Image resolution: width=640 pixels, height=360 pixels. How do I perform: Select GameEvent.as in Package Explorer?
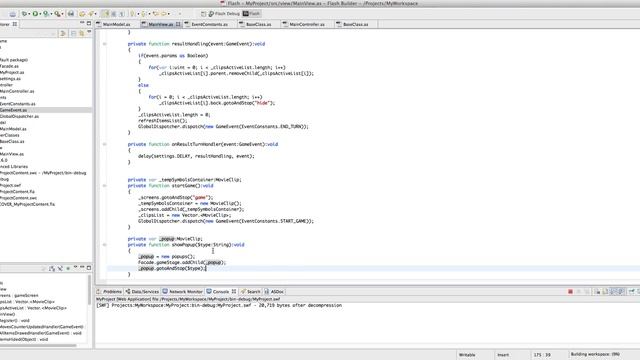[46, 110]
